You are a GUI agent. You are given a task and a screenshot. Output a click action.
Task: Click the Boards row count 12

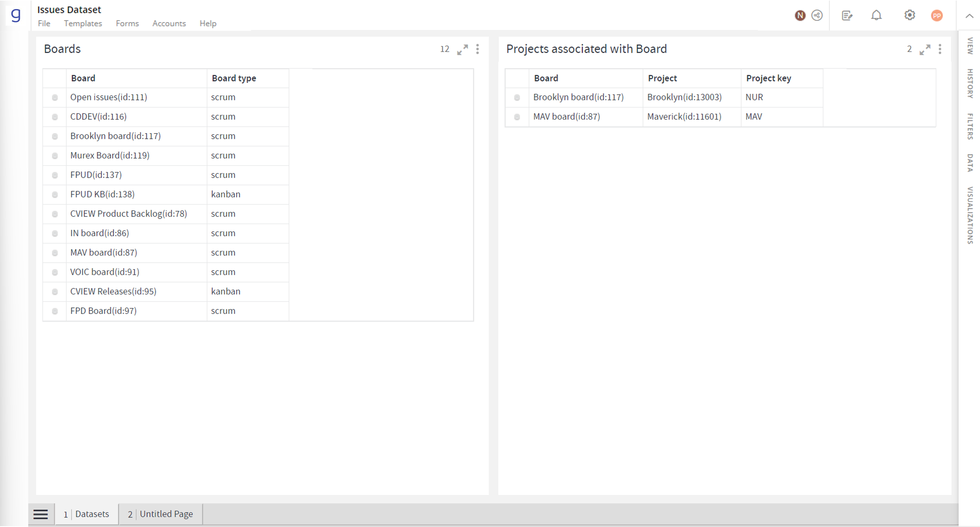click(445, 49)
